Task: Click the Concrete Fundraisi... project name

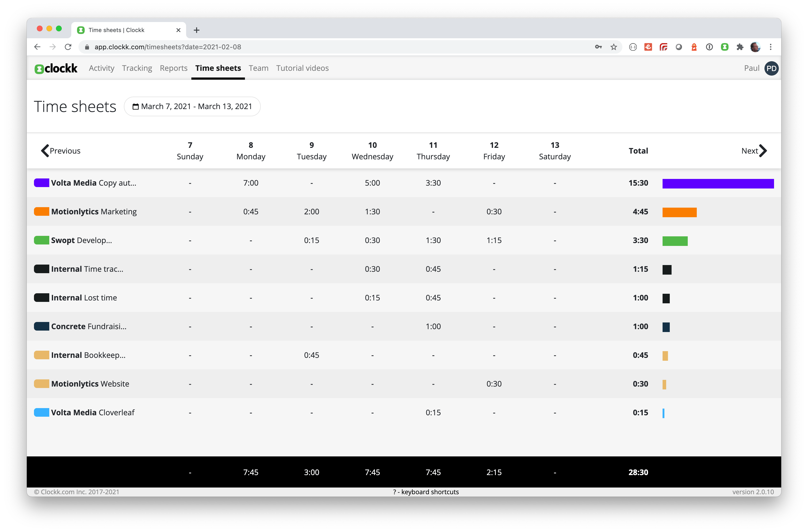Action: pos(89,327)
